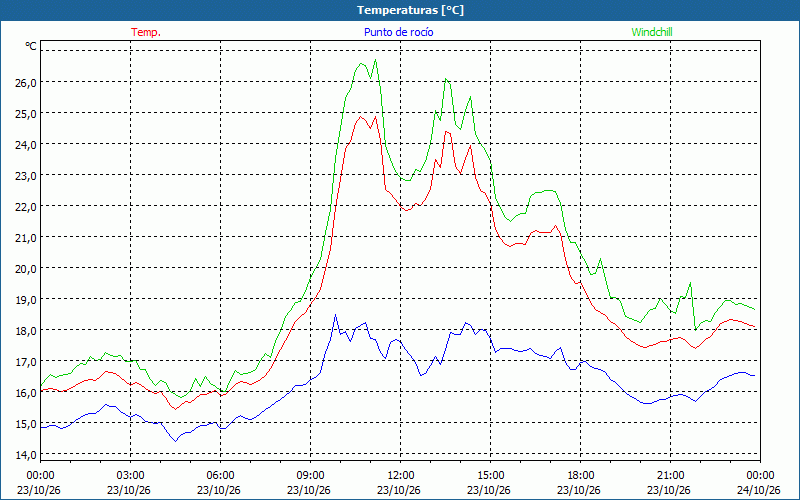
Task: Click the 24,0 y-axis value
Action: [26, 144]
